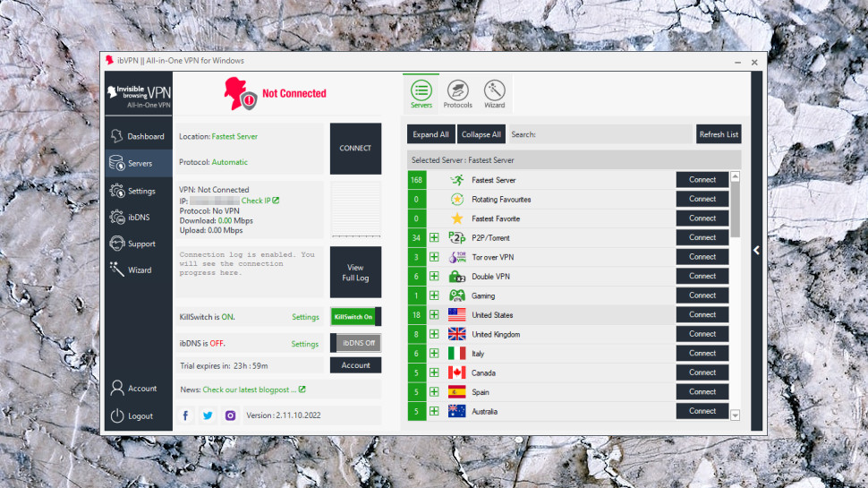Click the Rotating Favourites star icon
868x488 pixels.
[457, 200]
